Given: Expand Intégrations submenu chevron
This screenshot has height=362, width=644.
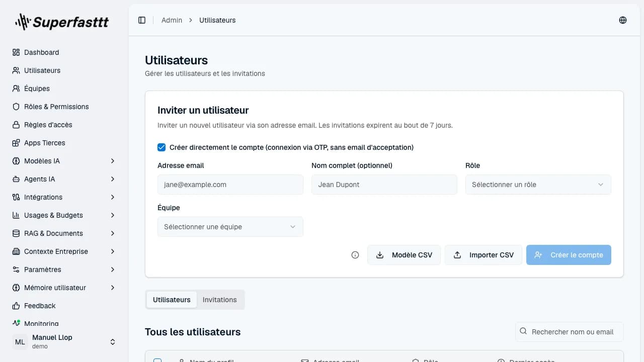Looking at the screenshot, I should (113, 197).
